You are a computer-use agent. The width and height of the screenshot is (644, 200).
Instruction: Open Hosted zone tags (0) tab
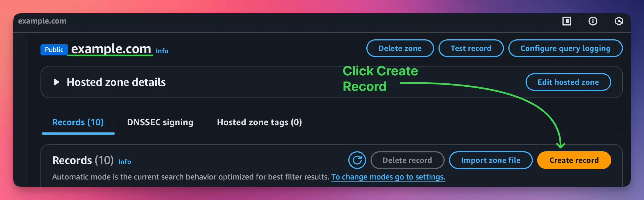pyautogui.click(x=259, y=122)
